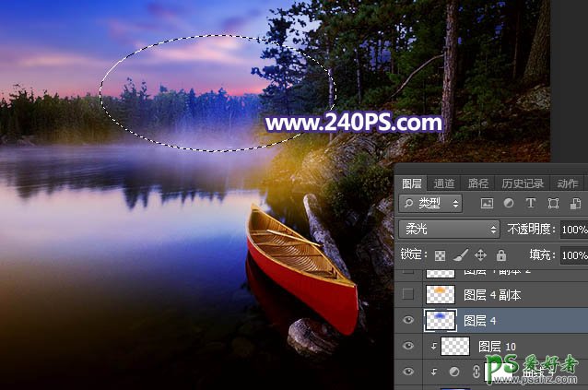Click the lock all padlock icon
The width and height of the screenshot is (588, 390).
[501, 255]
